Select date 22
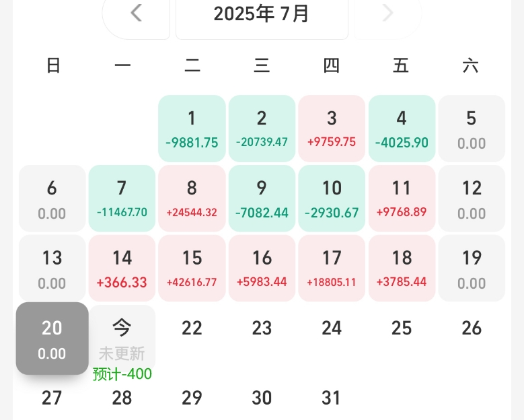The width and height of the screenshot is (524, 420). click(192, 328)
